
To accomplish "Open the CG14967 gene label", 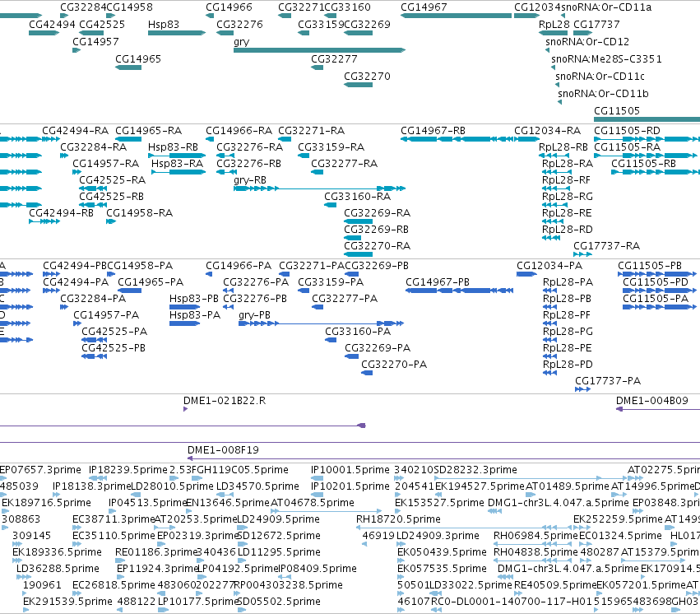I will click(x=424, y=7).
